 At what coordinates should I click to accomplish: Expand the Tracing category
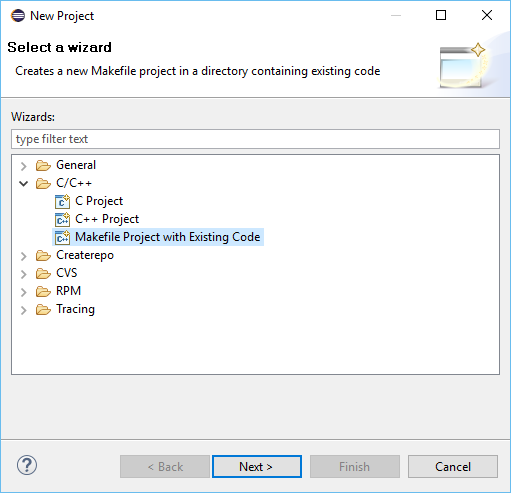pos(24,310)
